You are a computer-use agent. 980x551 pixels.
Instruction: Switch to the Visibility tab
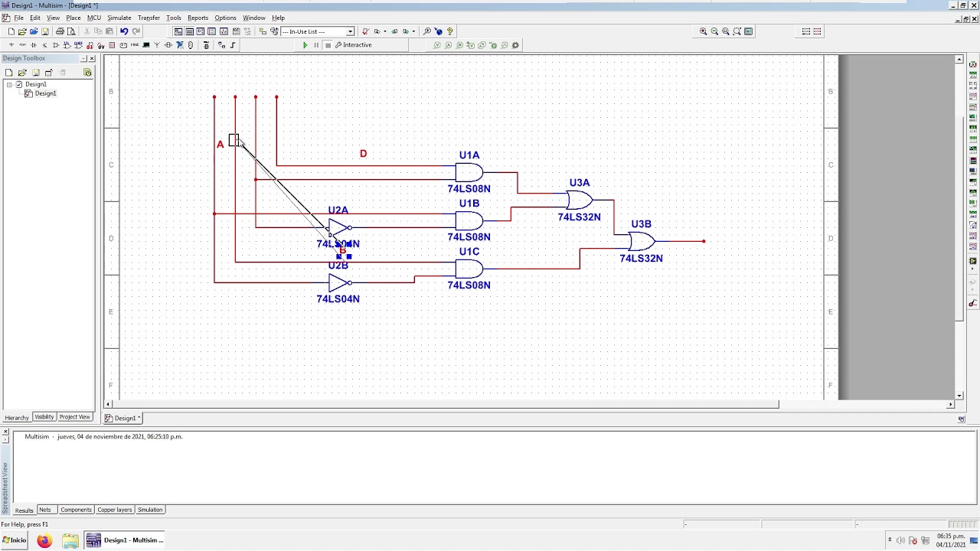click(x=44, y=417)
